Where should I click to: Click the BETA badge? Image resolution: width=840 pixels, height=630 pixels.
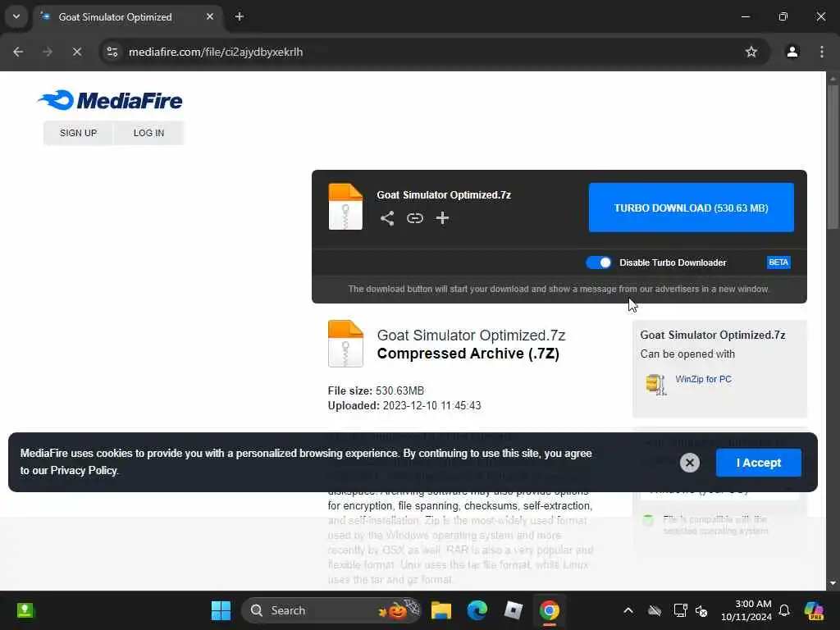pyautogui.click(x=778, y=262)
